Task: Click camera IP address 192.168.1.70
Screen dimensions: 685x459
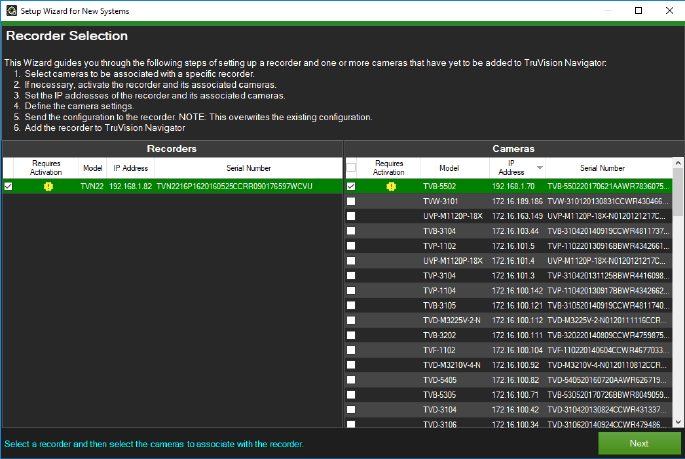Action: pos(513,186)
